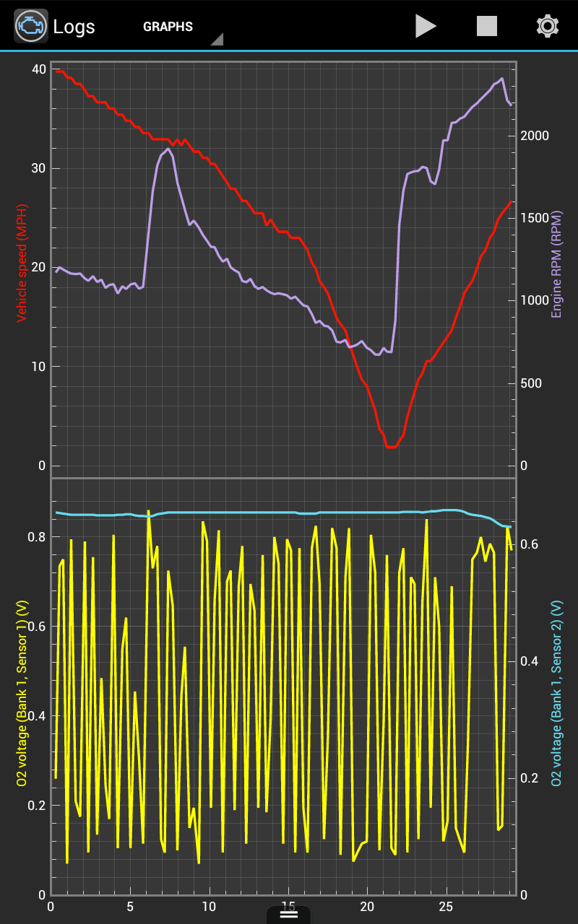Tap the app icon beside Logs title

point(30,25)
